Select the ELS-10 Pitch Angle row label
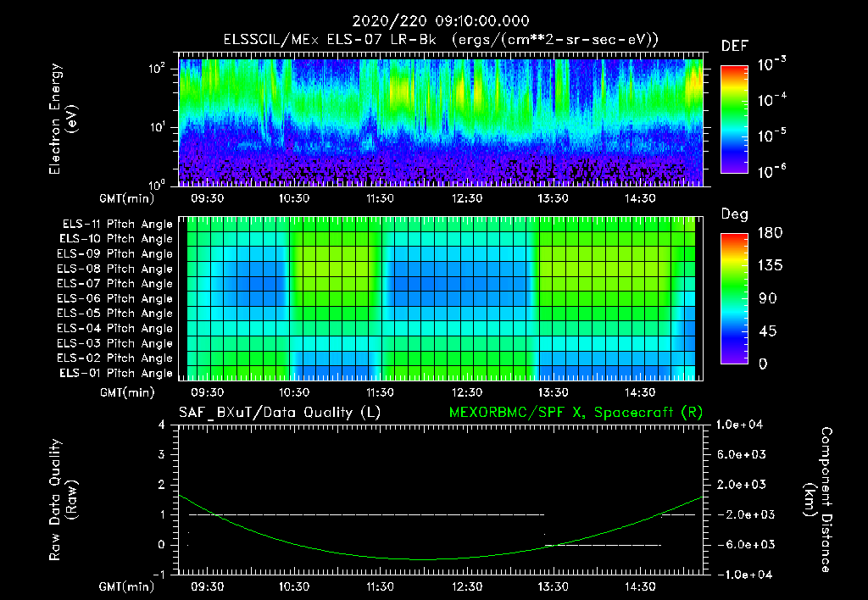The height and width of the screenshot is (600, 868). click(x=116, y=239)
